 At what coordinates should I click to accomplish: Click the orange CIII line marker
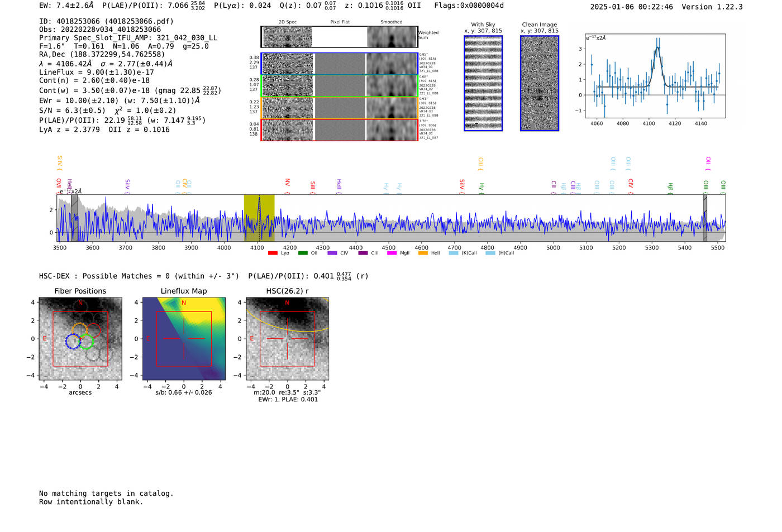pos(480,164)
